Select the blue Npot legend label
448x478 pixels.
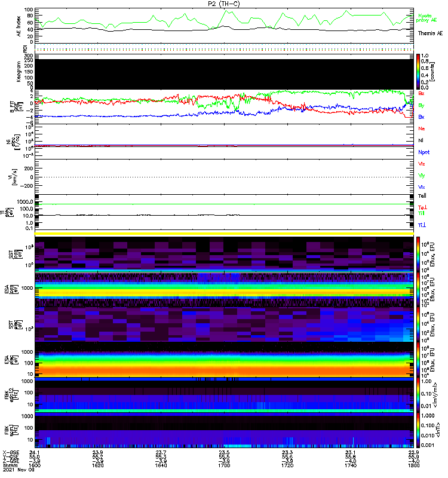click(424, 152)
